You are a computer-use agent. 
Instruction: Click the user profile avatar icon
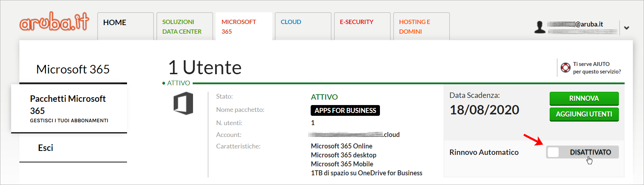pyautogui.click(x=540, y=27)
